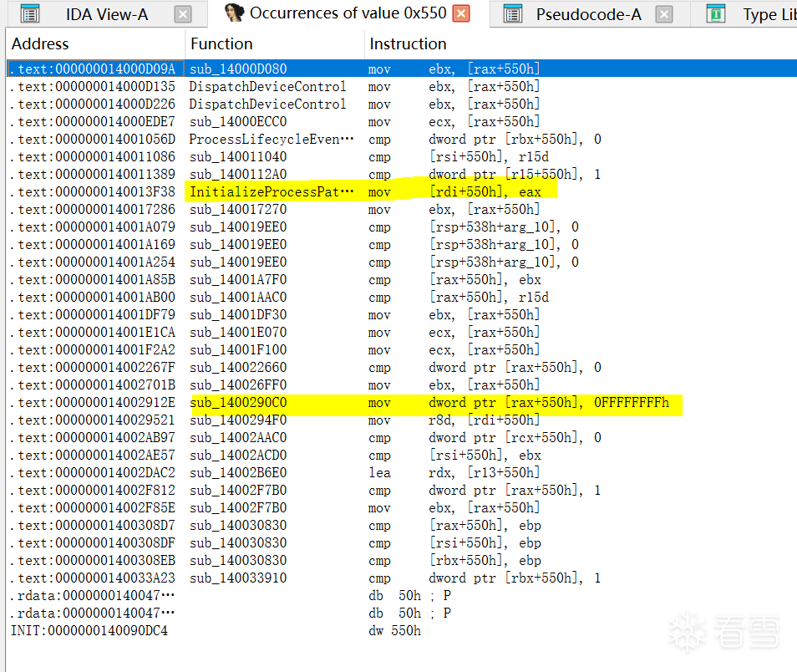This screenshot has height=672, width=797.
Task: Click instruction mov r8d, [rdi+550h]
Action: pyautogui.click(x=454, y=420)
